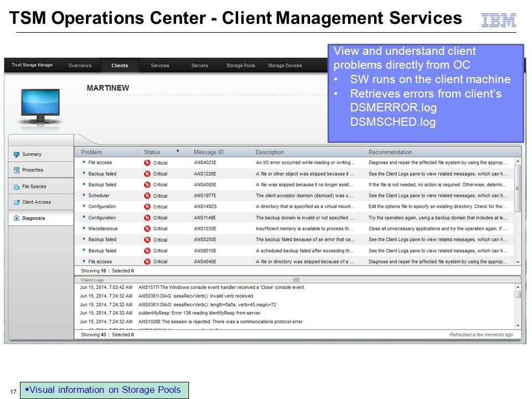Click Critical status icon for ANS1977E
The height and width of the screenshot is (399, 532).
[x=147, y=196]
